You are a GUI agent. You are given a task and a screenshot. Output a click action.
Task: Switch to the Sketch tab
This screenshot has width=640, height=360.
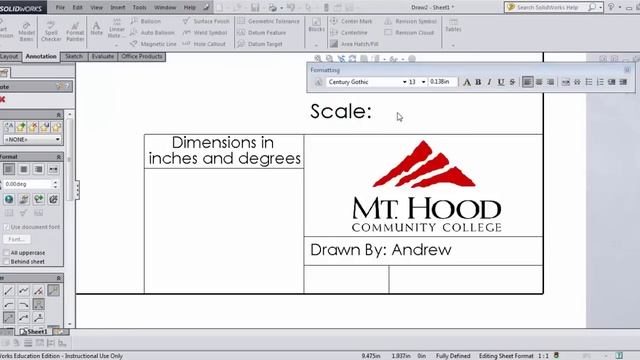74,56
